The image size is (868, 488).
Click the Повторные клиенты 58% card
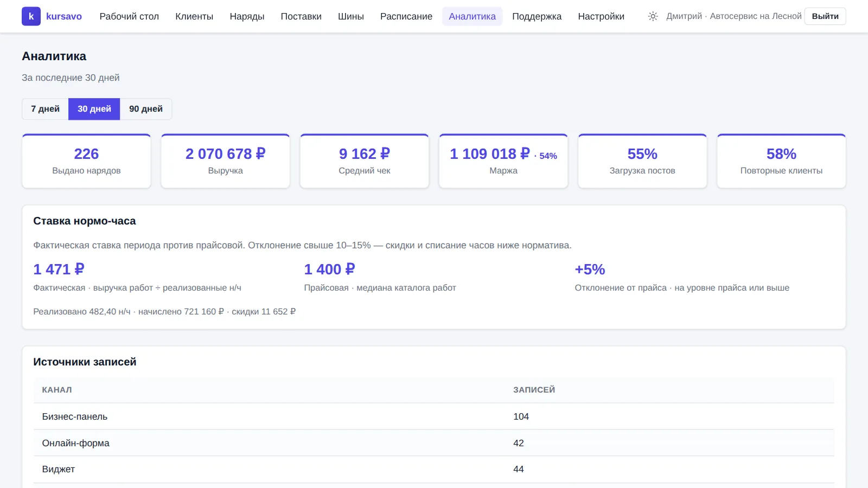pos(781,161)
